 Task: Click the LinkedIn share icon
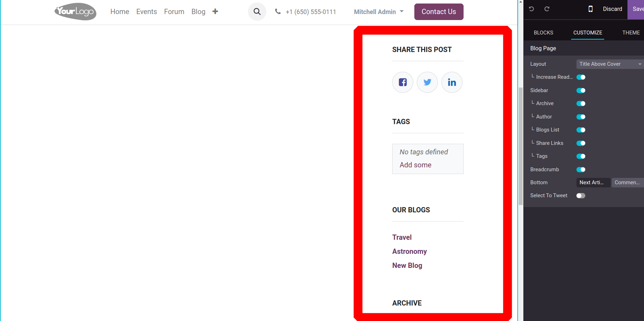click(x=452, y=82)
